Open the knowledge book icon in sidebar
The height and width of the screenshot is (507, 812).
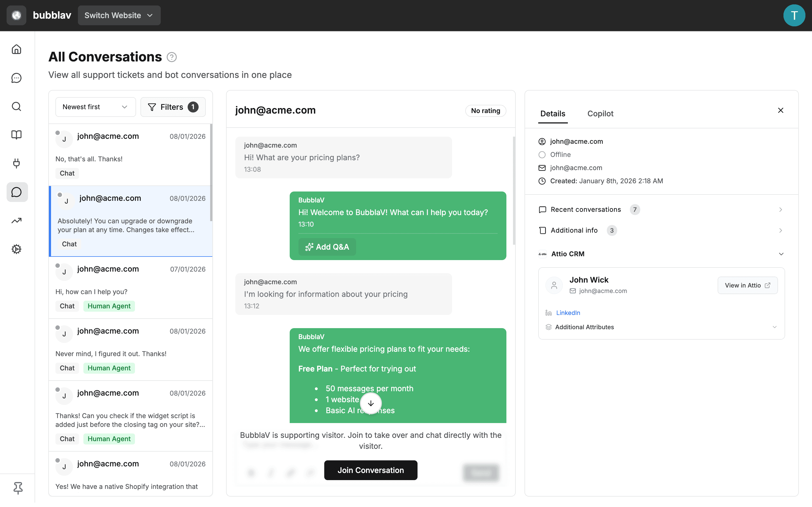pos(16,135)
